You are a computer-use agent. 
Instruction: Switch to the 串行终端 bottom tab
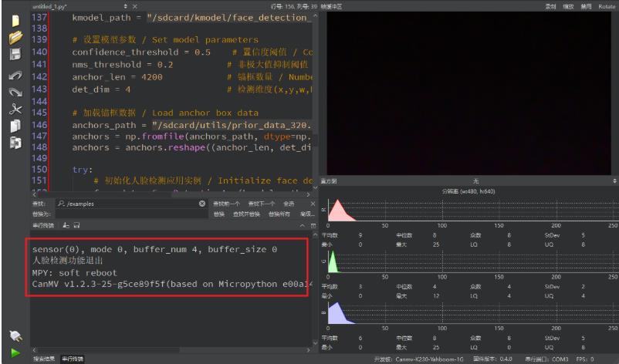coord(71,359)
